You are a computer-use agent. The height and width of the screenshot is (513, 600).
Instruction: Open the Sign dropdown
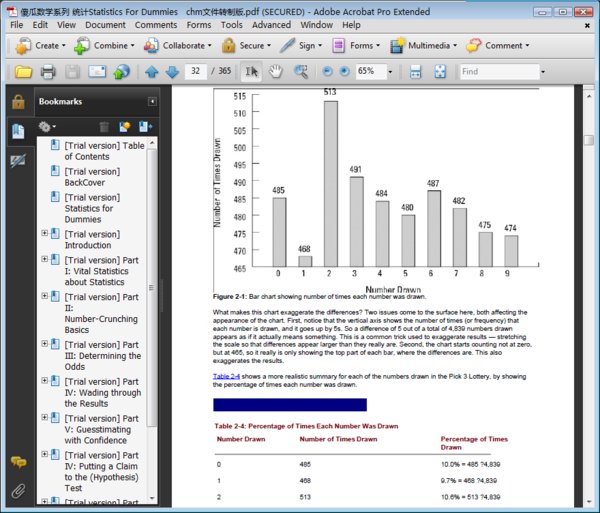click(301, 46)
